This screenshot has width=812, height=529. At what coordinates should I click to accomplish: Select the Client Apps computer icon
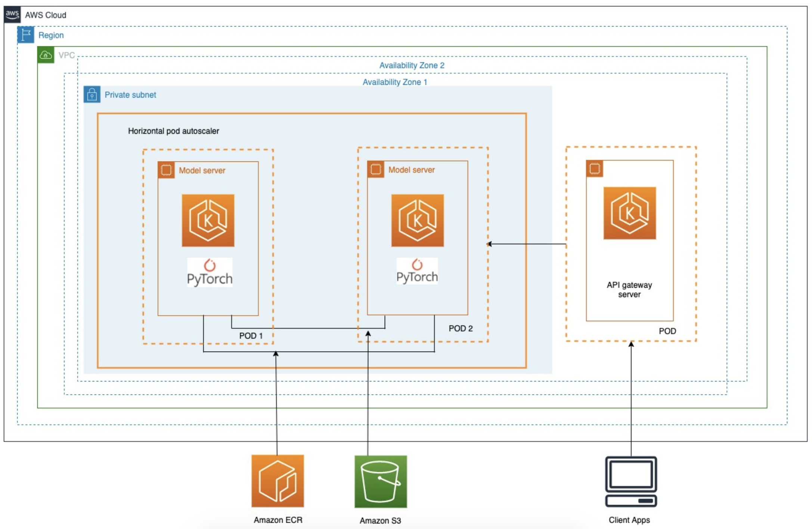pyautogui.click(x=631, y=482)
